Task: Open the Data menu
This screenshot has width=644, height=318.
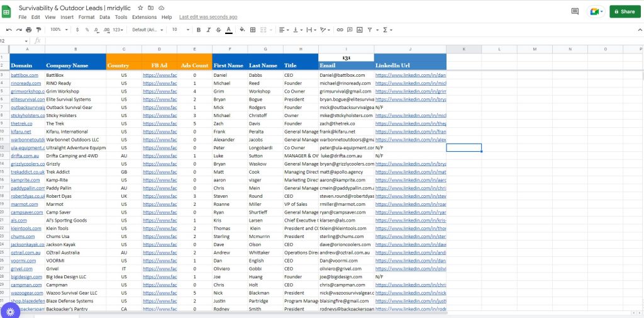Action: (105, 17)
